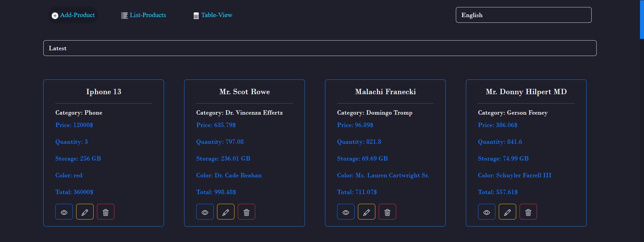The image size is (644, 242).
Task: Go to the Table-View page
Action: tap(213, 15)
